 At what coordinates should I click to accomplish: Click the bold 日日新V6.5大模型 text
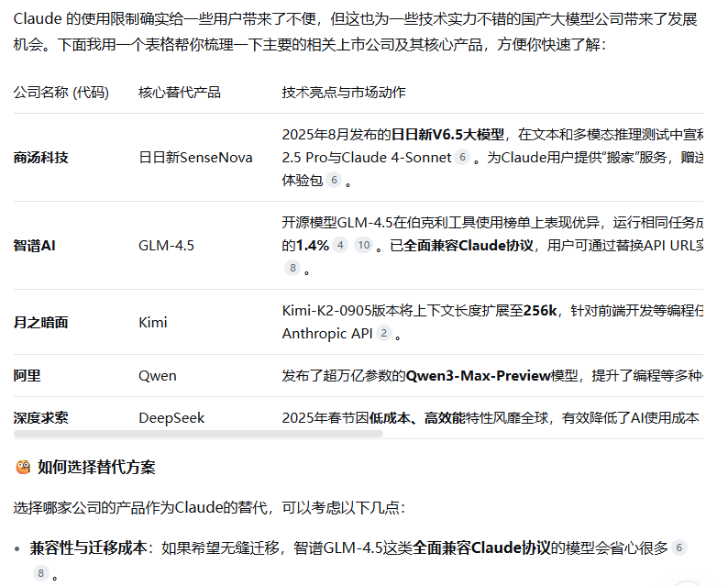[447, 135]
